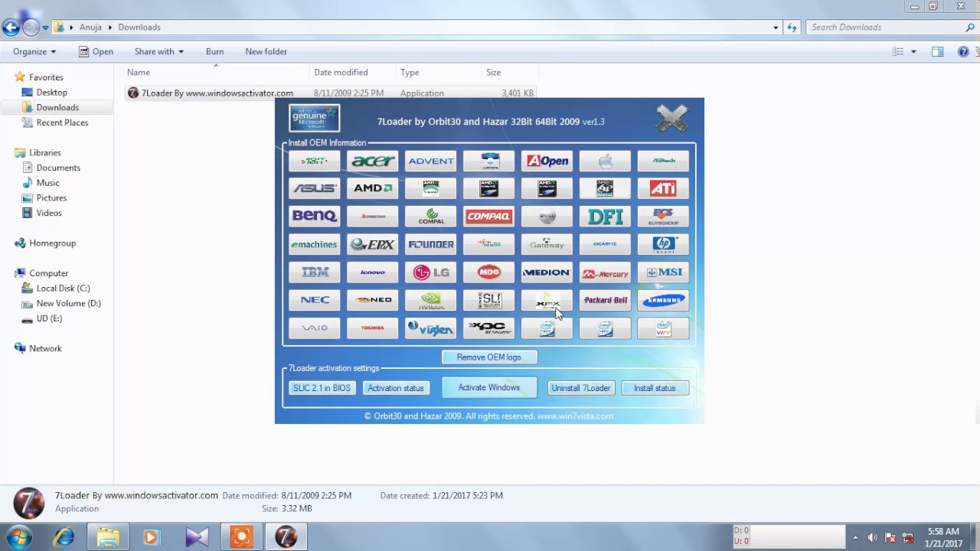The image size is (980, 551).
Task: Select the Gateway OEM logo
Action: (547, 244)
